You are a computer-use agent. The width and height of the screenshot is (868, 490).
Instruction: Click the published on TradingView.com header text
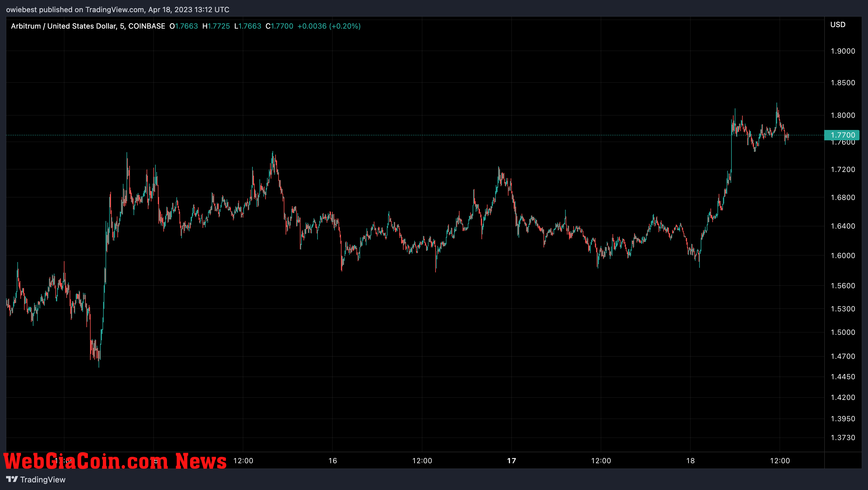coord(118,9)
